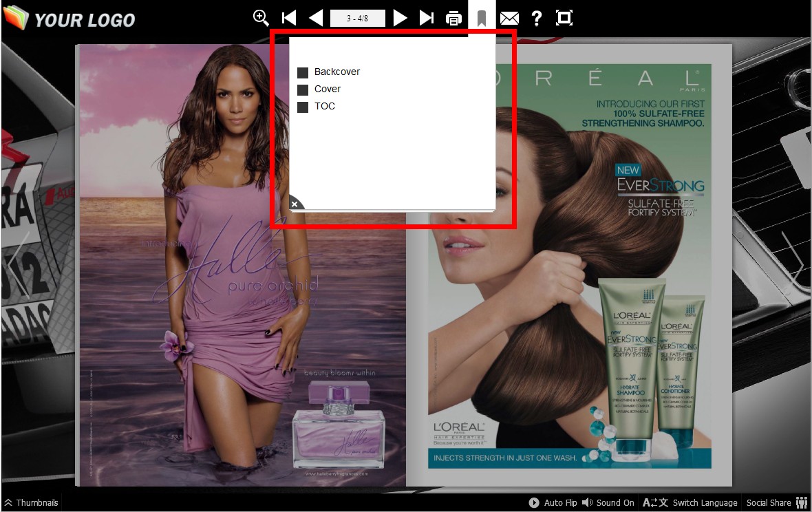This screenshot has width=812, height=512.
Task: Click the zoom in magnifier icon
Action: tap(261, 18)
